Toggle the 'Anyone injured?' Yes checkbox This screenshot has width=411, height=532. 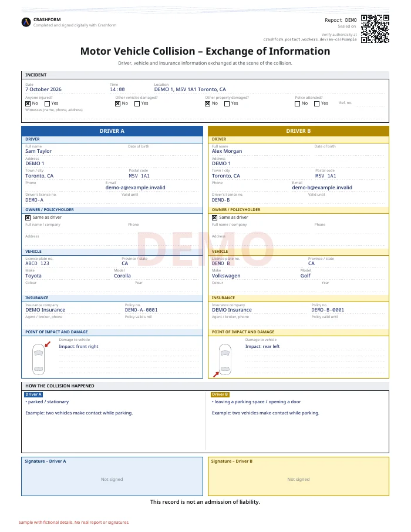click(47, 103)
